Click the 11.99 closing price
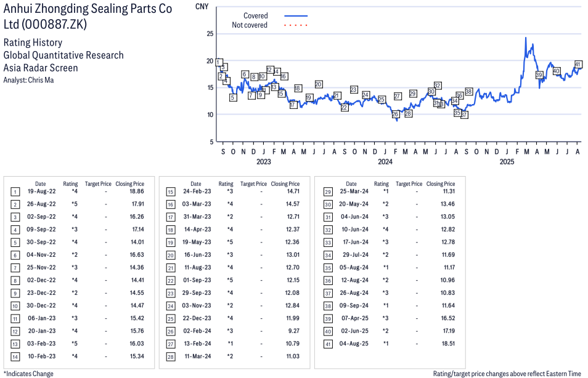 293,318
